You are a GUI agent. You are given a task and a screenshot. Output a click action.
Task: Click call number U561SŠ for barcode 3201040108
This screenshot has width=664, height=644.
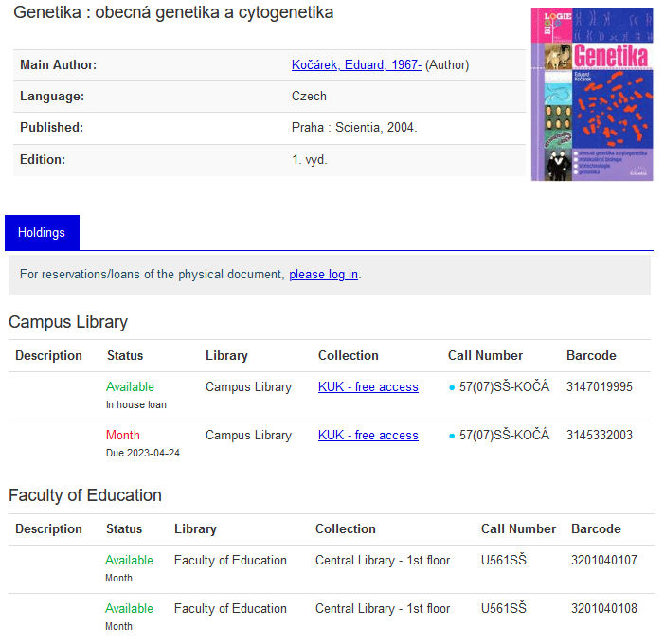coord(504,608)
